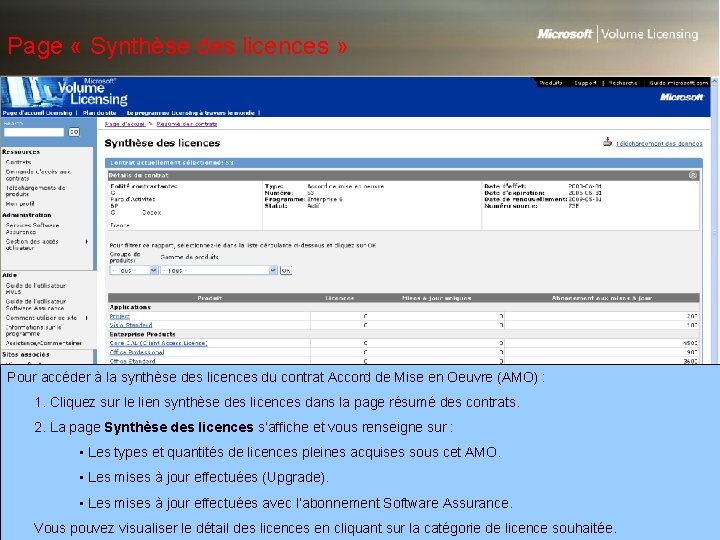Click the Synthèse des licences page heading

click(162, 143)
